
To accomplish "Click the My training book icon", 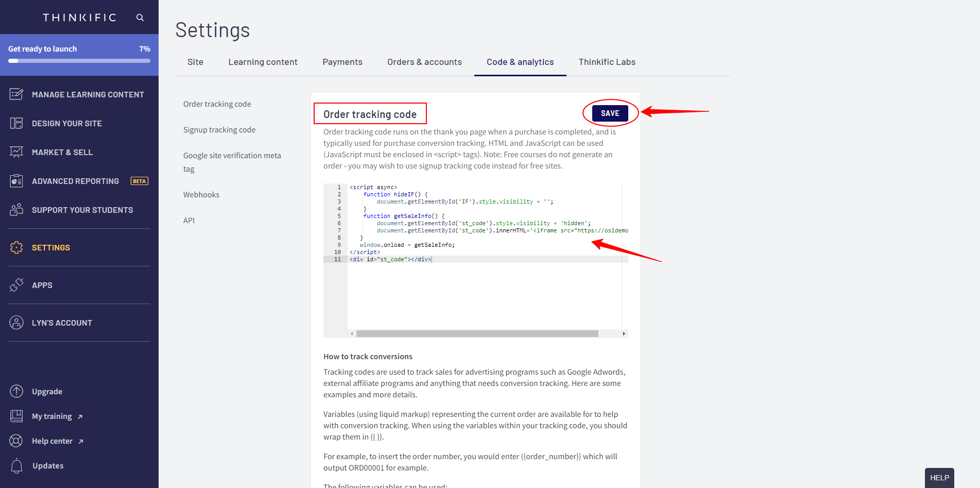I will click(16, 416).
